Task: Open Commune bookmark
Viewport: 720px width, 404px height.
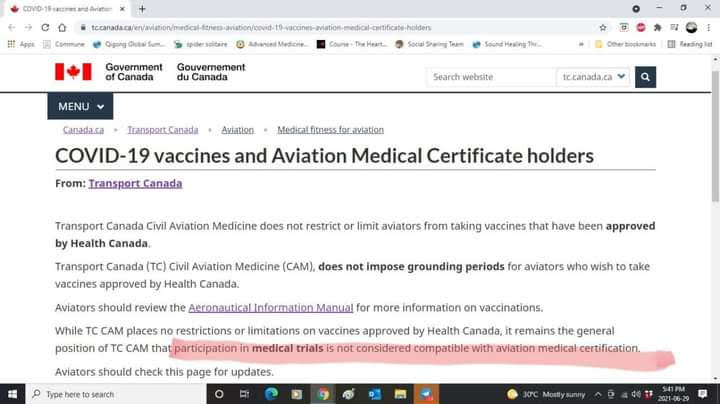Action: coord(64,44)
